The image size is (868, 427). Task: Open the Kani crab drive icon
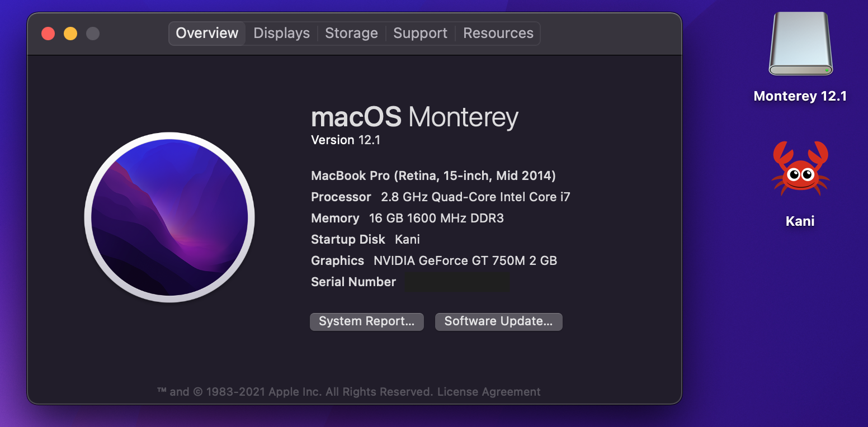pos(800,168)
